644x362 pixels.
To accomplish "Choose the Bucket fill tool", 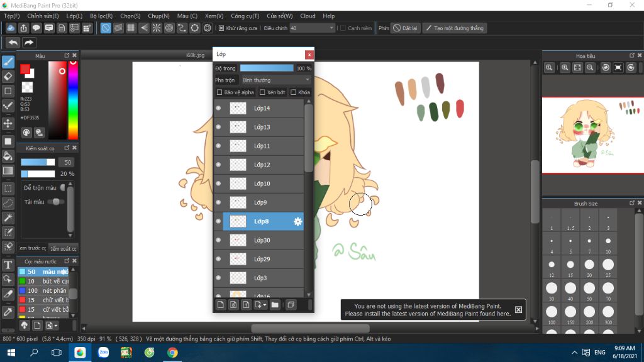I will point(8,156).
